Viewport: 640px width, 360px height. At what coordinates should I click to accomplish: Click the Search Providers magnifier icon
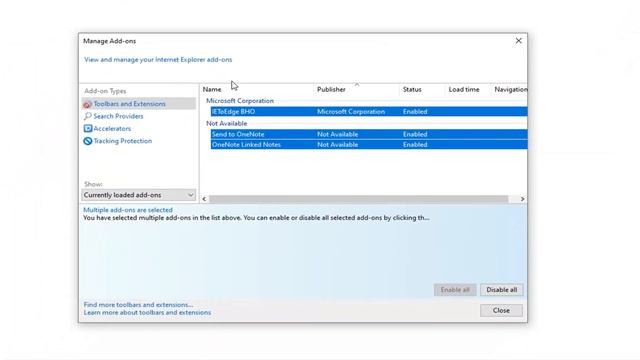87,116
